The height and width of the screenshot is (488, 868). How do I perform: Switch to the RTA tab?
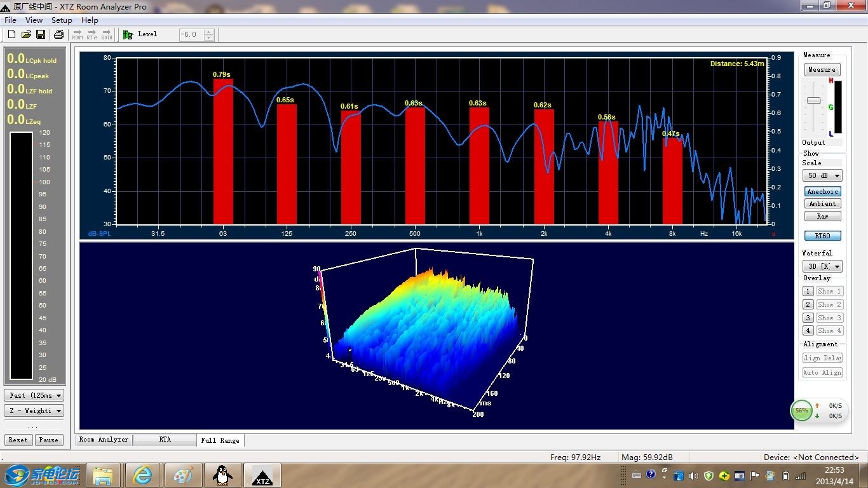point(165,440)
